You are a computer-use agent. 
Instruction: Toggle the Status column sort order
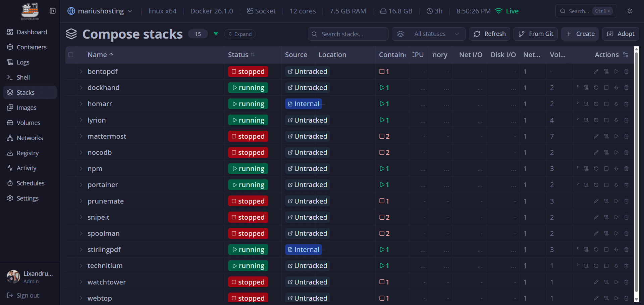pos(241,55)
